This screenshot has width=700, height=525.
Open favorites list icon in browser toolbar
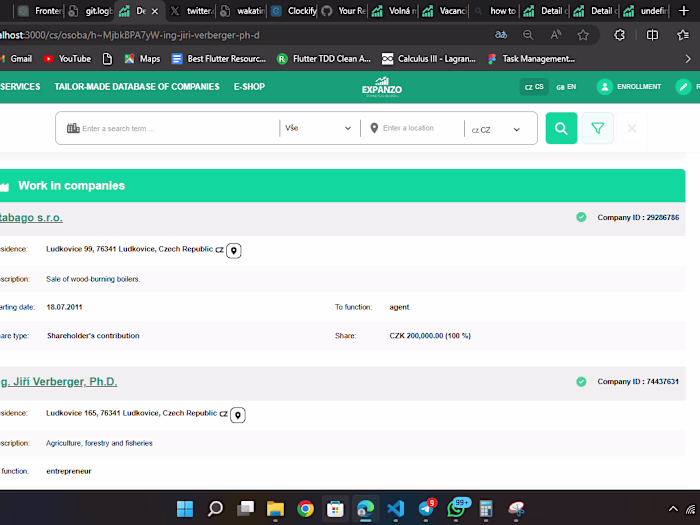coord(683,35)
